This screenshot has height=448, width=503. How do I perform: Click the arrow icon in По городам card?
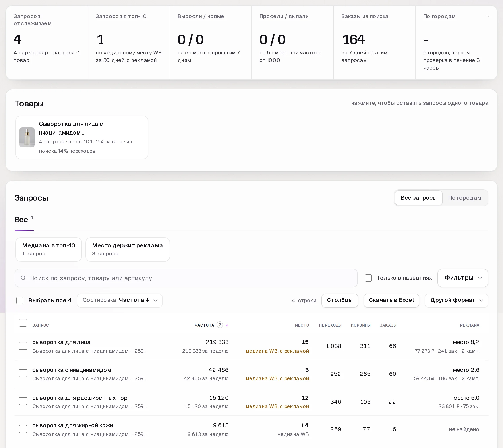[x=487, y=16]
